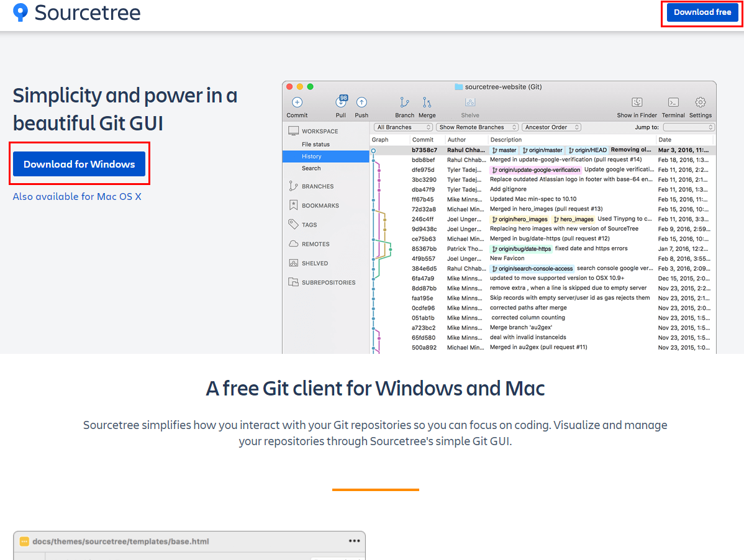This screenshot has height=560, width=744.
Task: Click the Sourcetree logo icon
Action: (x=20, y=12)
